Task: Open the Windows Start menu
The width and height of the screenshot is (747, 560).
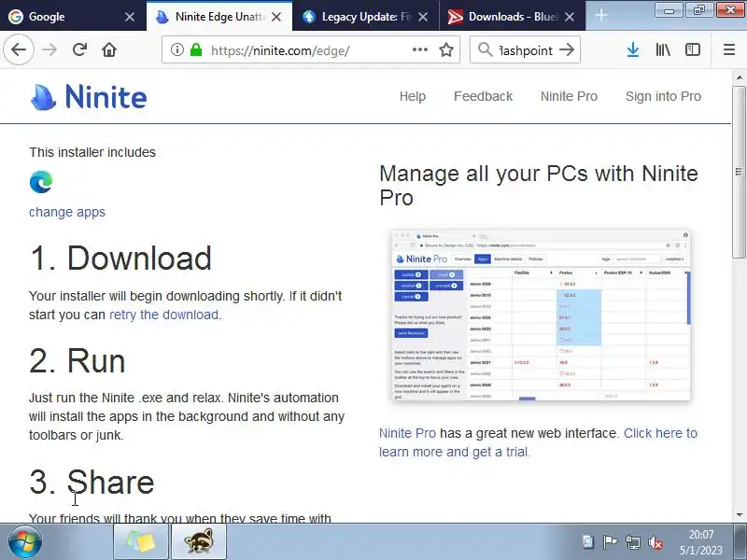Action: (x=25, y=541)
